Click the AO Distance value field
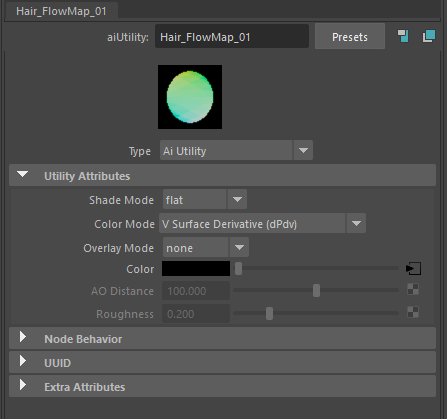This screenshot has height=419, width=447. pyautogui.click(x=196, y=291)
